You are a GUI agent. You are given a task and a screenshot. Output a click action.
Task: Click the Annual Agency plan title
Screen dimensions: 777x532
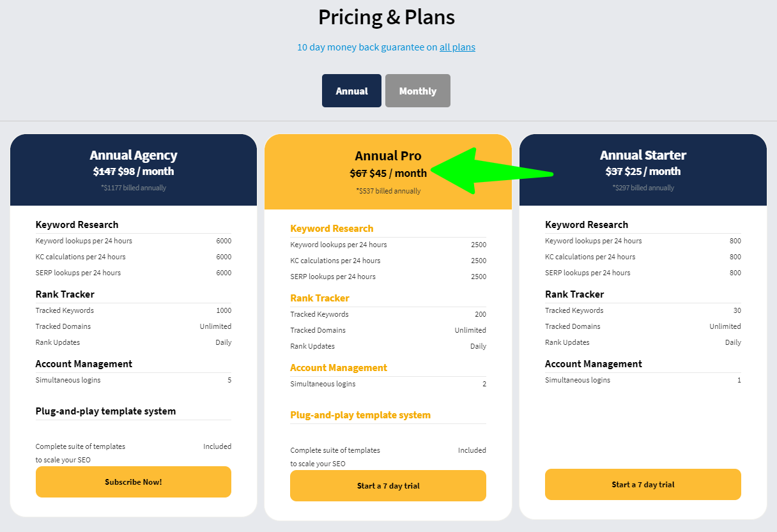pyautogui.click(x=133, y=155)
